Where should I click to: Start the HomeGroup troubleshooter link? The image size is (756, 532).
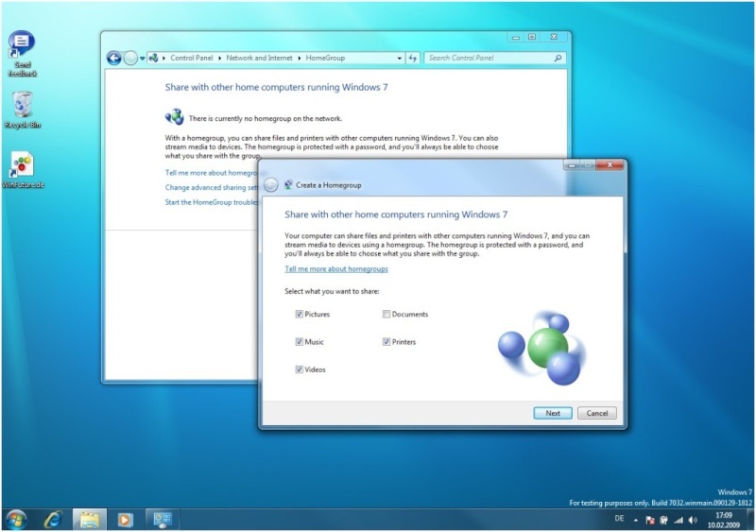(x=212, y=202)
